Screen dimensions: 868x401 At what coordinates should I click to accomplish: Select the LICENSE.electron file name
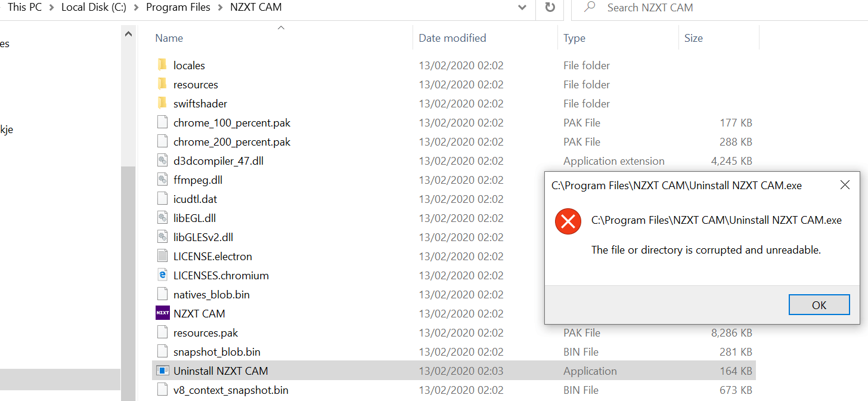coord(213,256)
